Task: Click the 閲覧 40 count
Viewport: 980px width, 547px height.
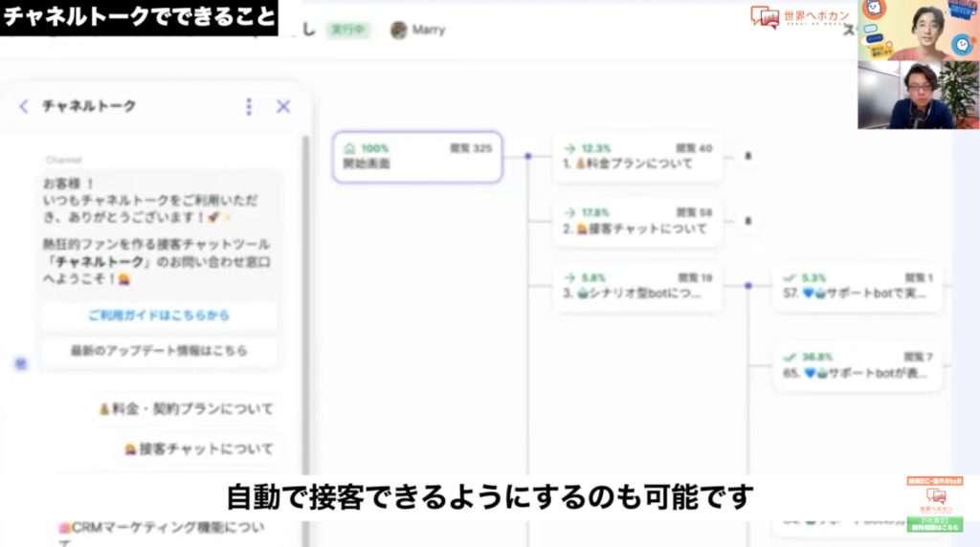Action: click(694, 148)
